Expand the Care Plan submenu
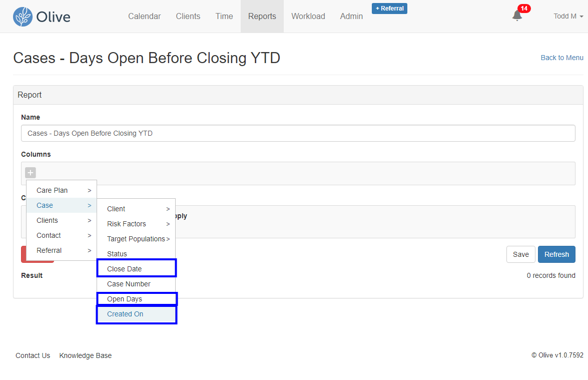The height and width of the screenshot is (380, 588). [x=62, y=190]
